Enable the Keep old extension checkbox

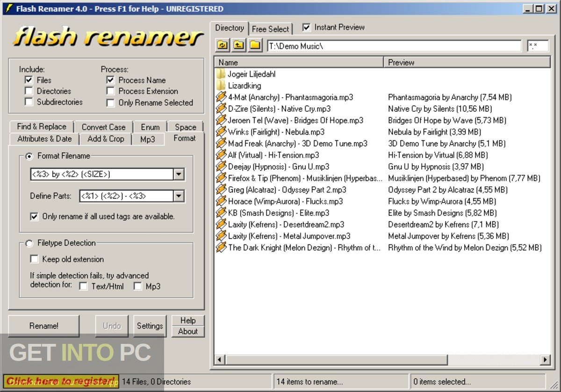34,259
